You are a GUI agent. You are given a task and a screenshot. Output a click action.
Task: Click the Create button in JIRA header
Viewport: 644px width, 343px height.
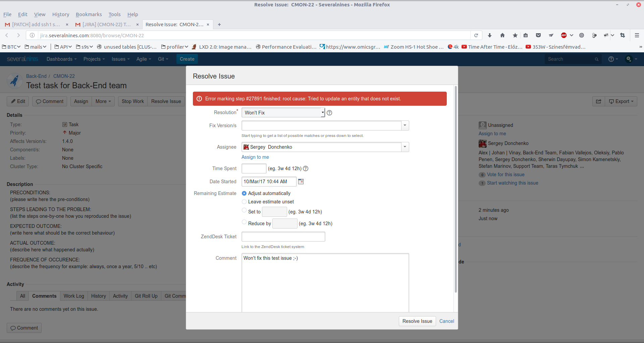tap(187, 59)
